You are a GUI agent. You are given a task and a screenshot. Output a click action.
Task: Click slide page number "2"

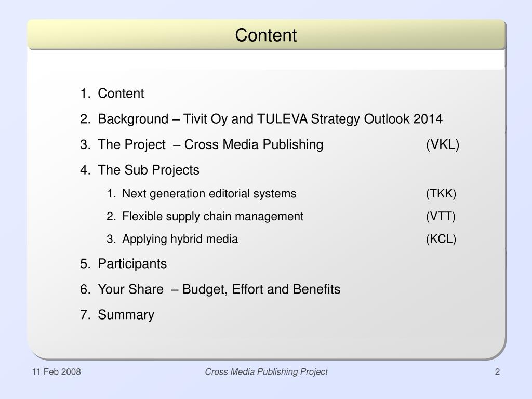[497, 372]
